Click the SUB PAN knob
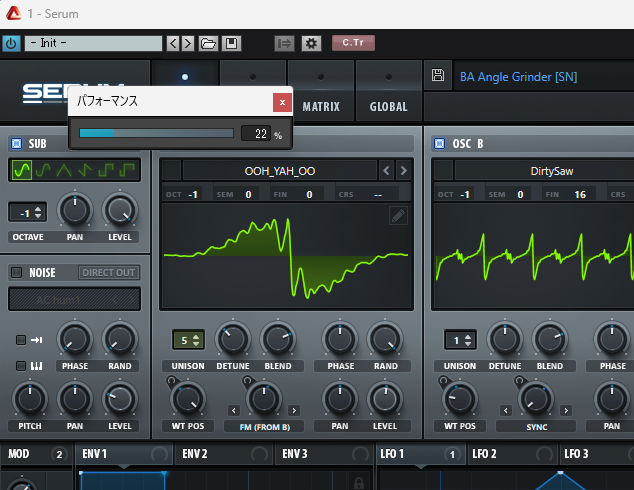634x490 pixels. (75, 210)
